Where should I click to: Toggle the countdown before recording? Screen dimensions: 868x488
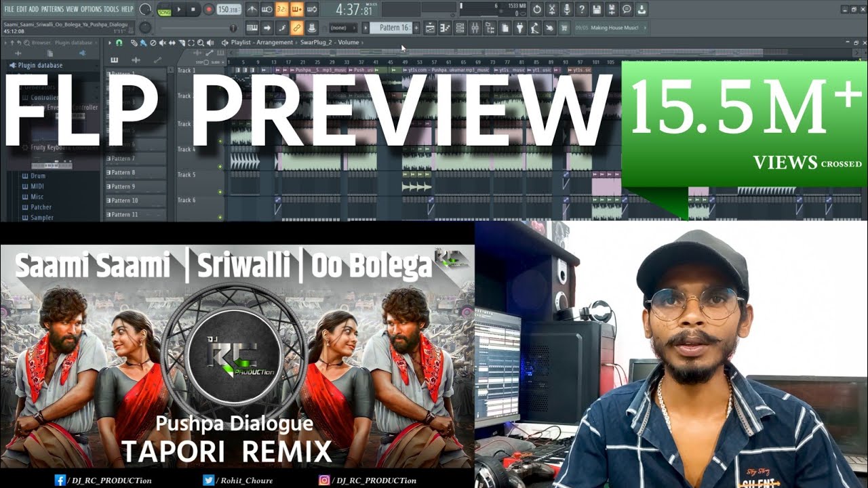point(281,9)
